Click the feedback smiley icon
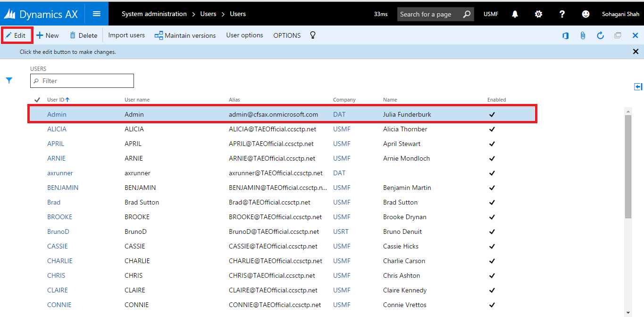This screenshot has width=644, height=317. pyautogui.click(x=585, y=14)
